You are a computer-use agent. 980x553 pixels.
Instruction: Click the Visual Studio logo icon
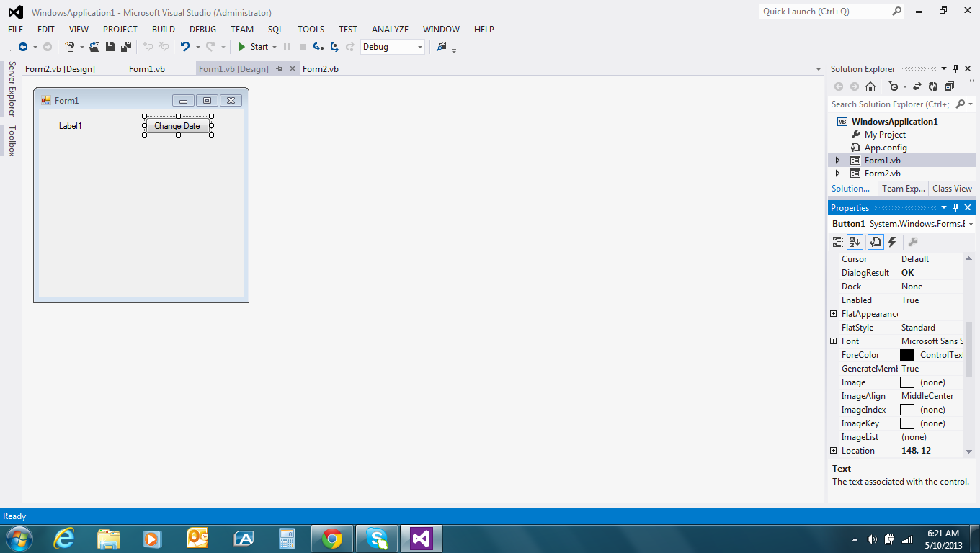tap(15, 12)
